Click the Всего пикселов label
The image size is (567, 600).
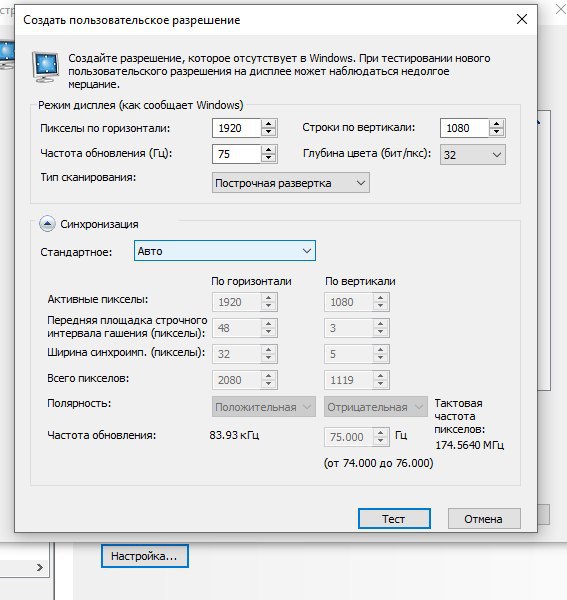(88, 378)
